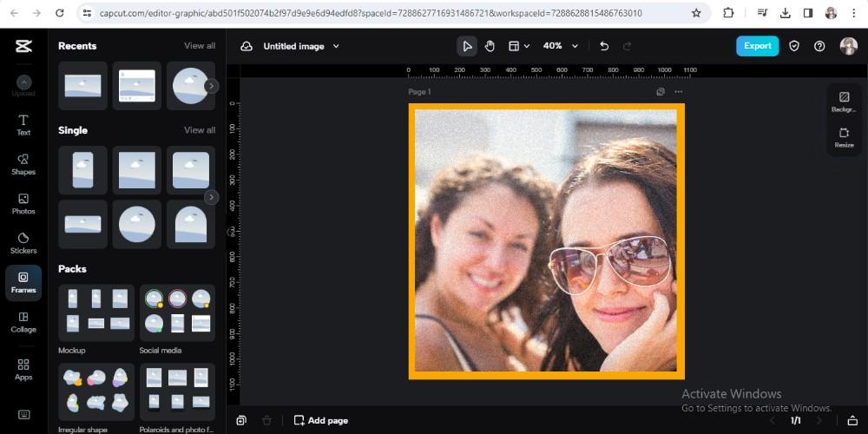Select the pointer selection tool
The width and height of the screenshot is (868, 434).
(x=467, y=46)
